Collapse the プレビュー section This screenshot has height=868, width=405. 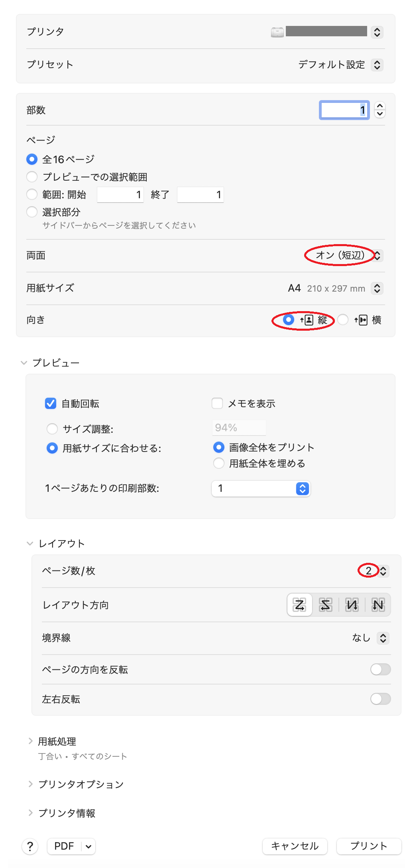pos(24,362)
